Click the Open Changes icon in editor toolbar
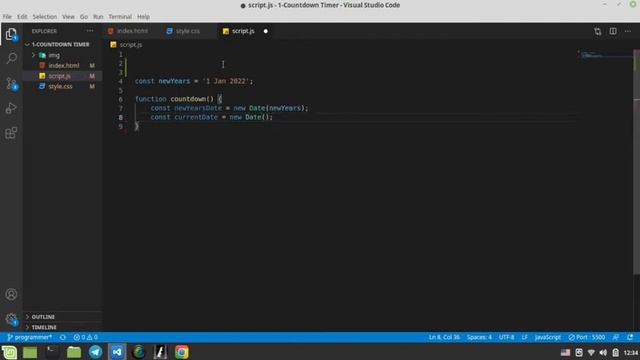640x360 pixels. pos(598,31)
